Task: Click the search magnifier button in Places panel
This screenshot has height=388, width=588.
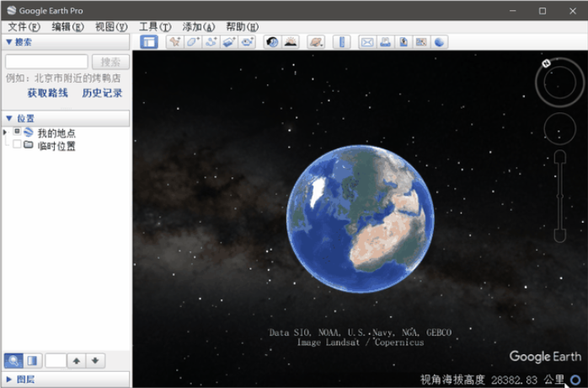Action: [x=13, y=361]
